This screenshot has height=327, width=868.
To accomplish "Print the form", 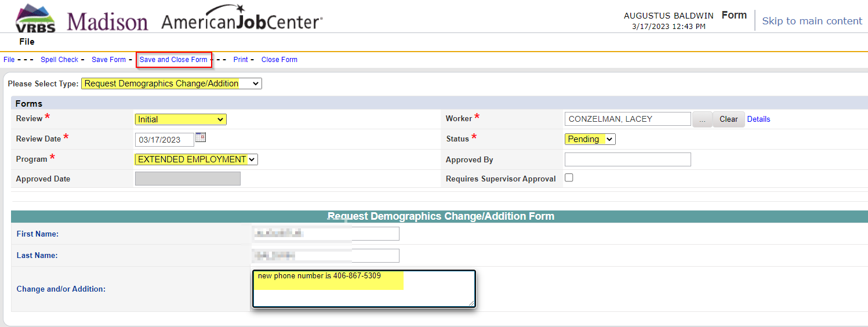I will [241, 60].
